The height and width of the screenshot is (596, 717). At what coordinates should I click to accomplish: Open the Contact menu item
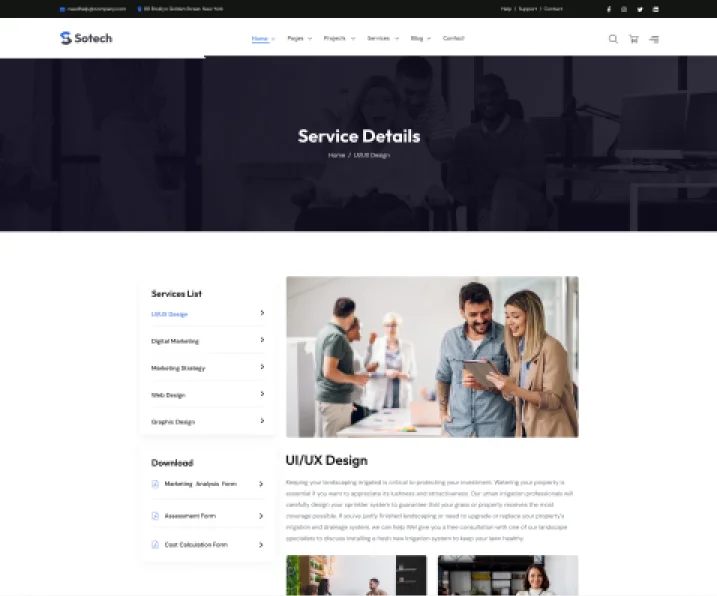coord(453,38)
